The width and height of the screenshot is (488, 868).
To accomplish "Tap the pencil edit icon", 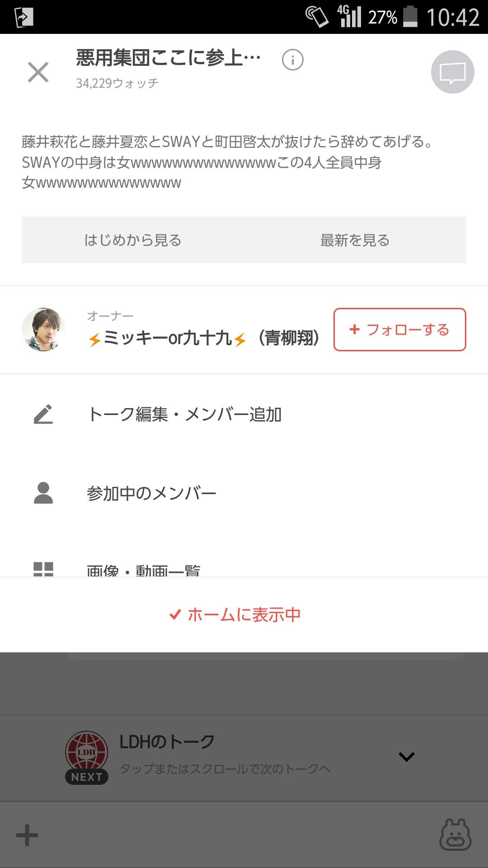I will [43, 414].
